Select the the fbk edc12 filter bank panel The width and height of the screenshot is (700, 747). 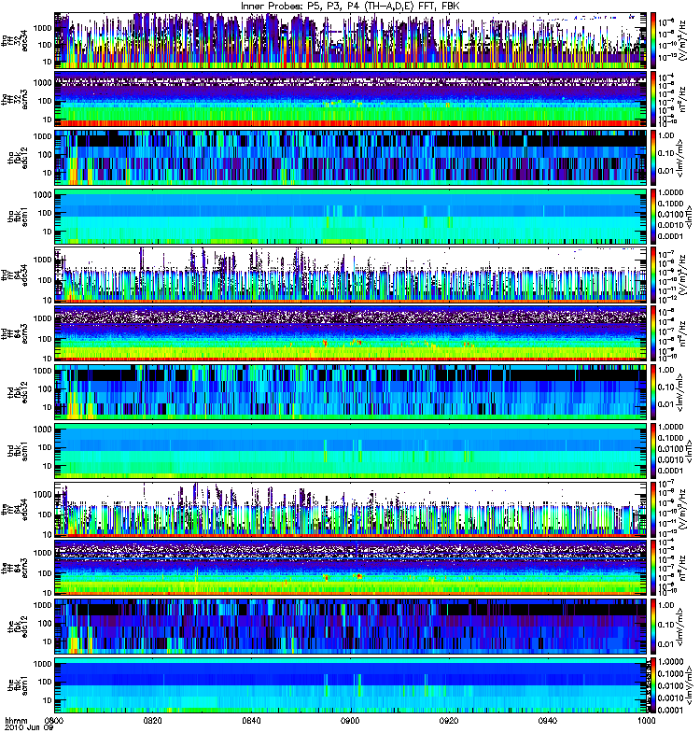(351, 627)
